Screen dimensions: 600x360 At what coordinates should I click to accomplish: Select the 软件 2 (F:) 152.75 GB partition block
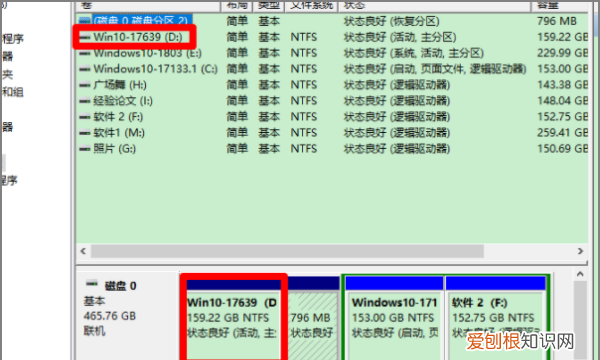pyautogui.click(x=496, y=318)
